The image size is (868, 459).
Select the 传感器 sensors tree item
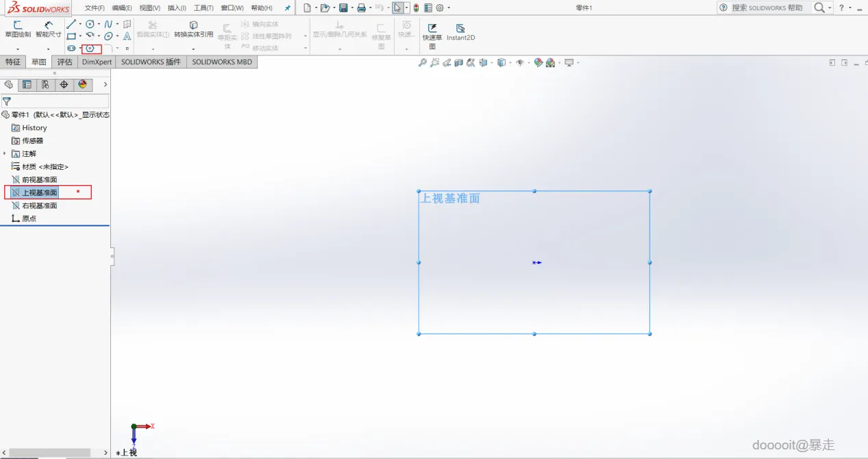[27, 140]
